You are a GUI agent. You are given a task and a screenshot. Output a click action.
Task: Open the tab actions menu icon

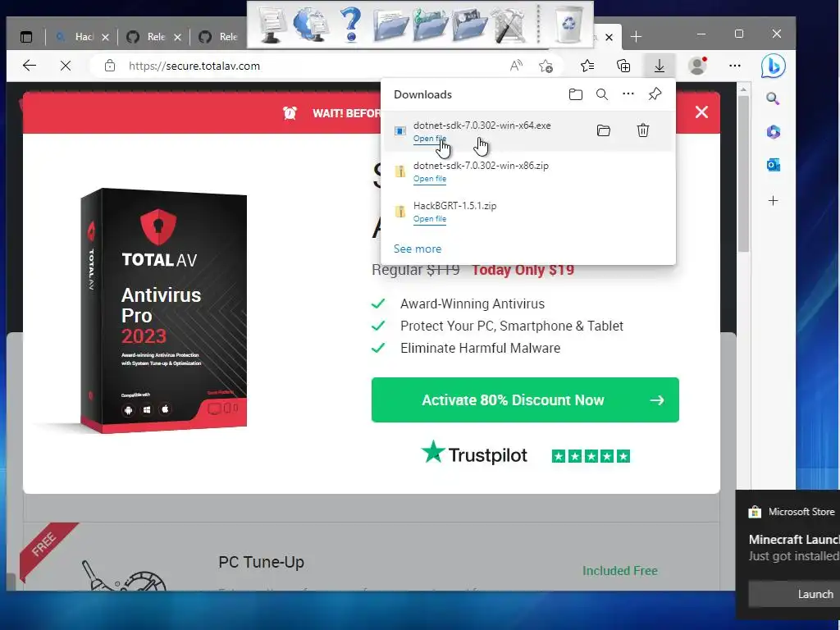coord(25,37)
